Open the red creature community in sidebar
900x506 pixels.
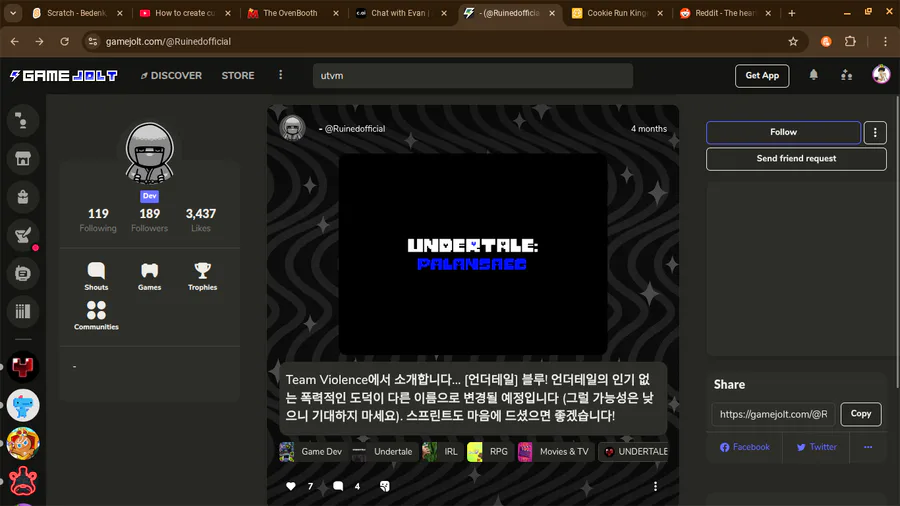coord(23,481)
